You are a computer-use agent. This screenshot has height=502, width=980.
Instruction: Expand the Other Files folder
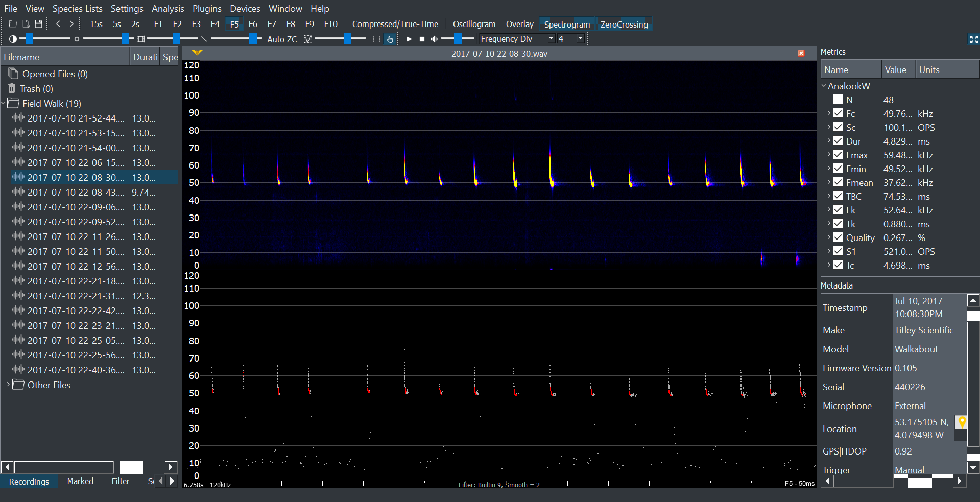coord(8,385)
